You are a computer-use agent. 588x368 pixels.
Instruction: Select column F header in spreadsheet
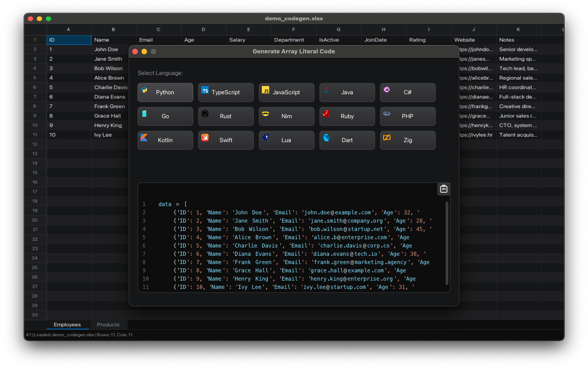pos(294,29)
